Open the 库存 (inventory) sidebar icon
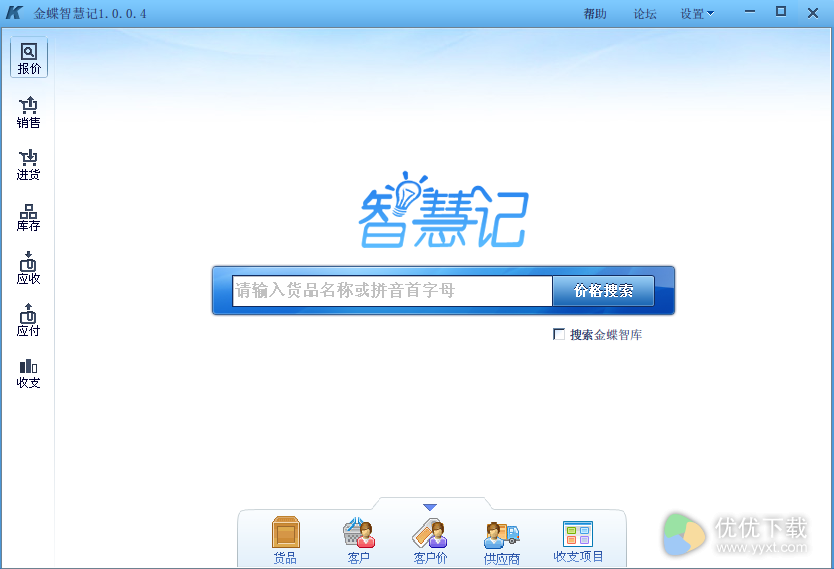This screenshot has width=834, height=569. 29,217
